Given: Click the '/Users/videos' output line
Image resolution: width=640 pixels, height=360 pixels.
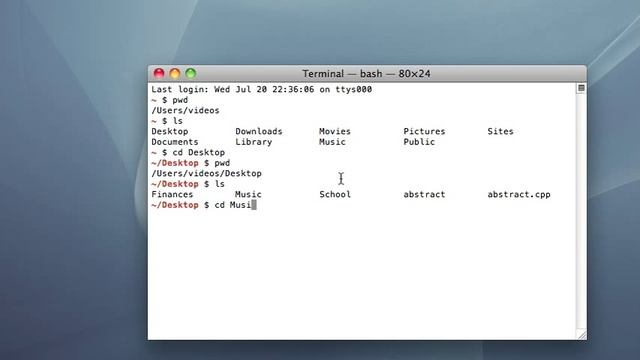Looking at the screenshot, I should click(x=185, y=111).
